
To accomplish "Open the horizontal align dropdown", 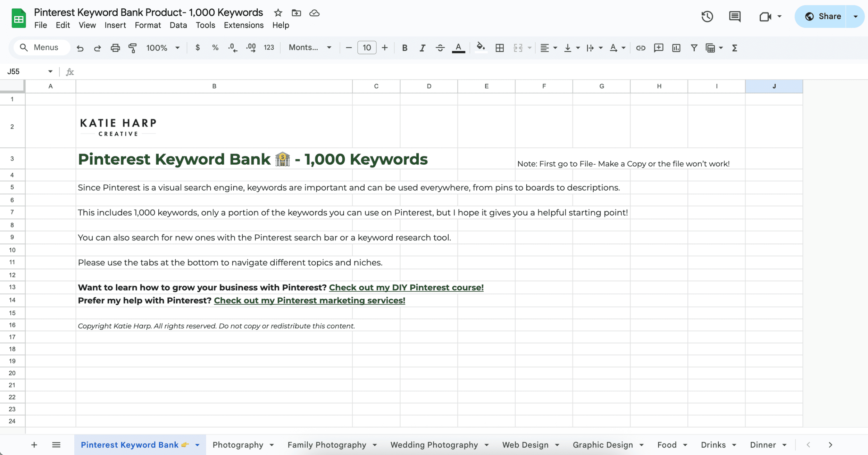I will pyautogui.click(x=549, y=48).
